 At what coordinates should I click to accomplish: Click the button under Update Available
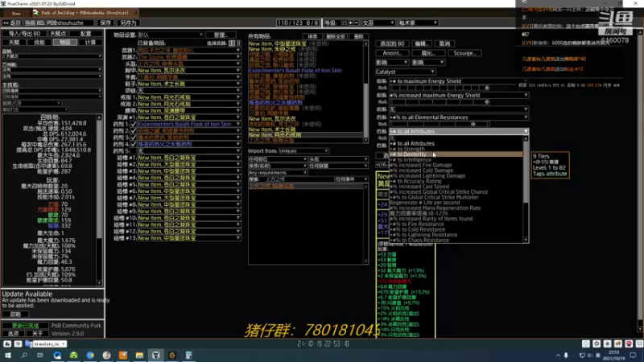[x=15, y=314]
